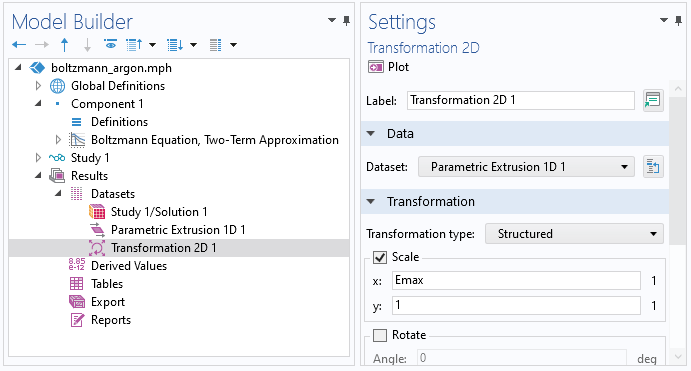
Task: Click the Show eye icon in Model Builder toolbar
Action: (110, 45)
